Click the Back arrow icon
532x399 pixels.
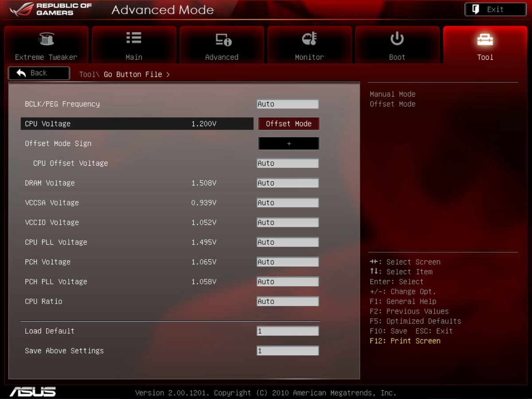[21, 73]
